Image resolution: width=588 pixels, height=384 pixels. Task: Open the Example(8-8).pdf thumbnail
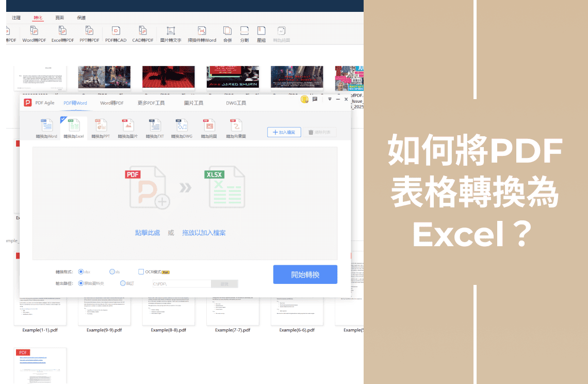(168, 311)
